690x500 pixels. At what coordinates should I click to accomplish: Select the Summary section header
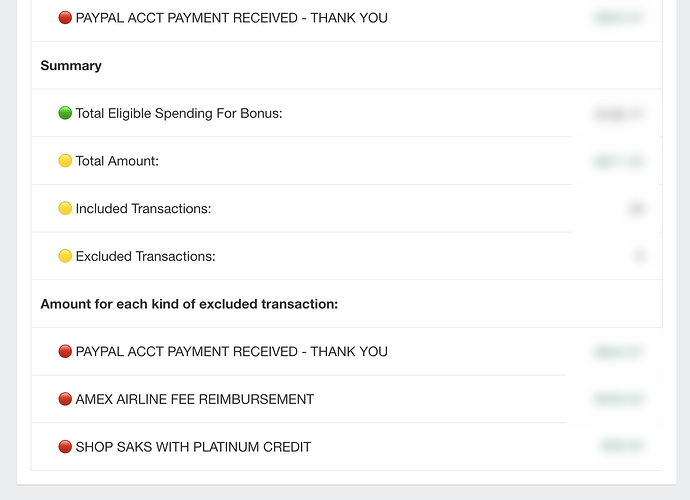pos(71,66)
